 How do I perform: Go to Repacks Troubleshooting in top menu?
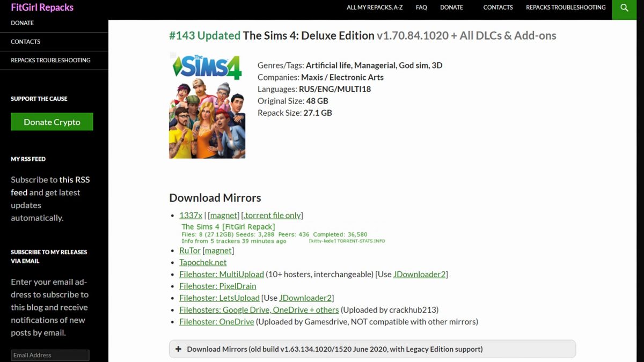pos(566,8)
